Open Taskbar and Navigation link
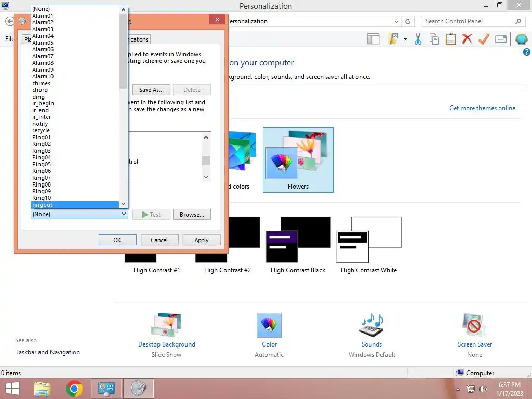 point(47,352)
